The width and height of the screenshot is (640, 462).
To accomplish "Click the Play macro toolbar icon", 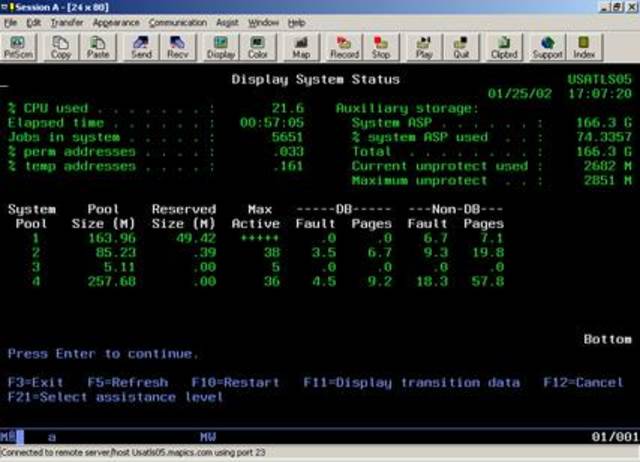I will coord(424,48).
